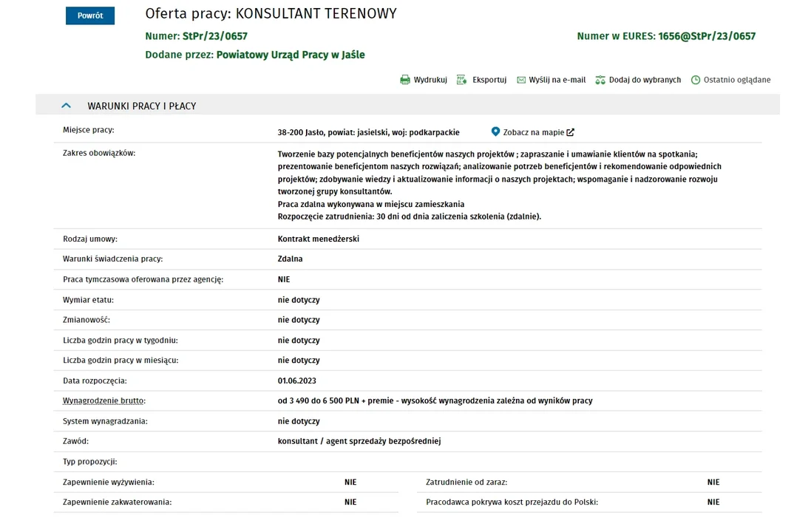Click the KONSULTANT TERENOWY offer title

[x=316, y=14]
